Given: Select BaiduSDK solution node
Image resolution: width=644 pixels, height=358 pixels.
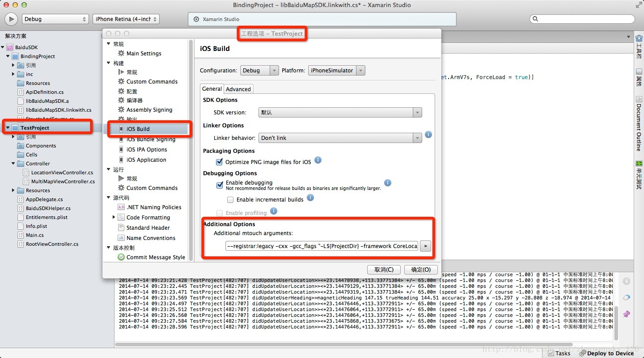Looking at the screenshot, I should pyautogui.click(x=26, y=47).
